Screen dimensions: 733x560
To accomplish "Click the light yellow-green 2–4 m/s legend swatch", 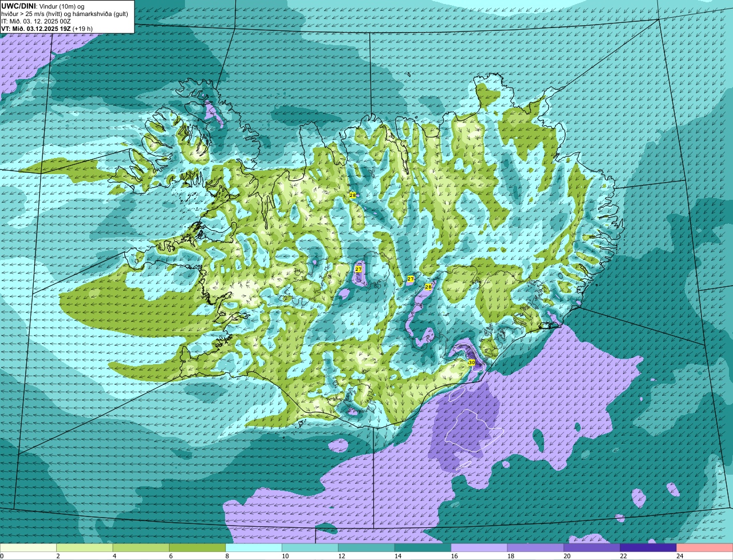I will click(85, 547).
